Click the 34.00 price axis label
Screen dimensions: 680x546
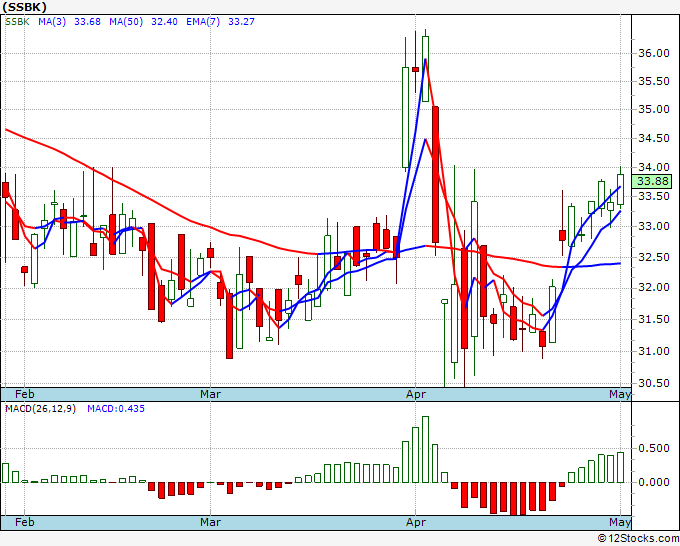654,167
